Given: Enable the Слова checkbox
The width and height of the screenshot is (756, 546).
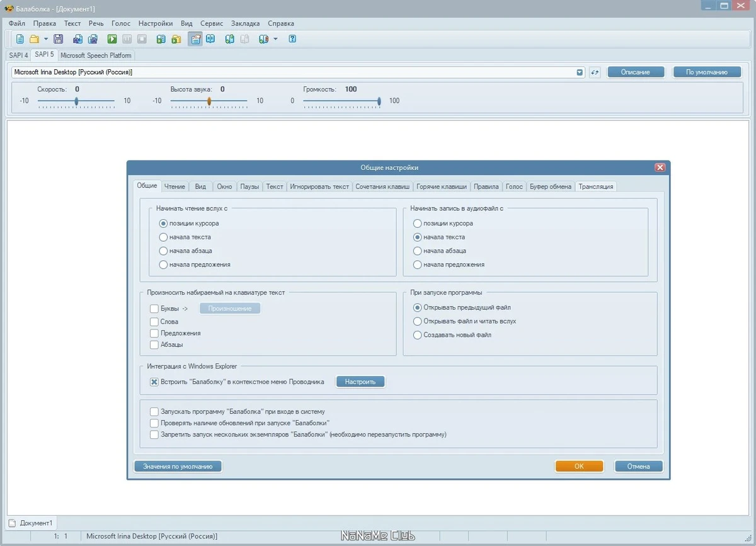Looking at the screenshot, I should click(154, 322).
